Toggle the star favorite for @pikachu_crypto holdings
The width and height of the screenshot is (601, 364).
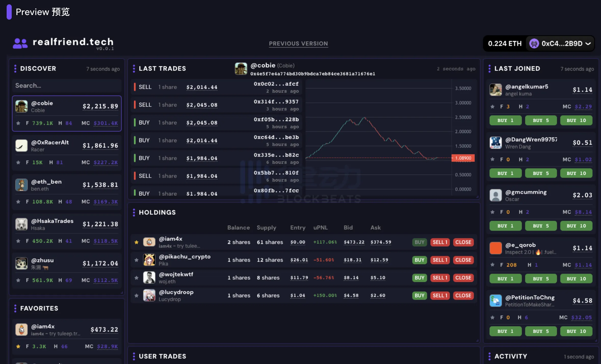tap(137, 259)
